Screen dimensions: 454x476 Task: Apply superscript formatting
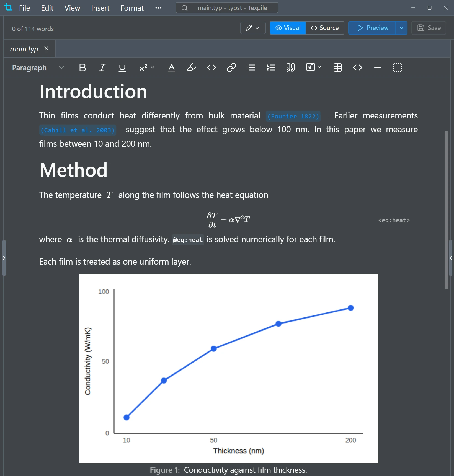(143, 68)
